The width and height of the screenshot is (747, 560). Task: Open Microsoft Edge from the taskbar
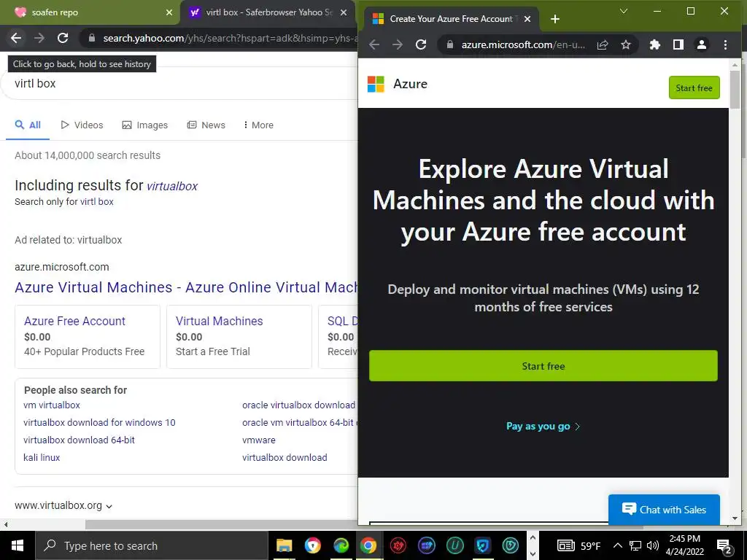pos(341,545)
